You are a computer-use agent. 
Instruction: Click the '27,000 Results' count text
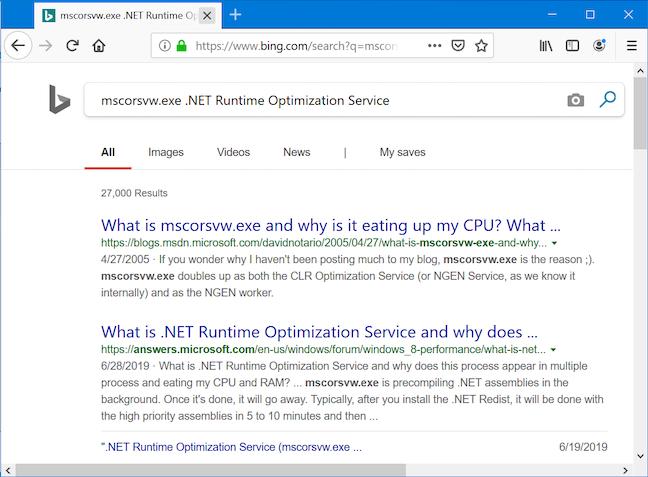pos(134,193)
